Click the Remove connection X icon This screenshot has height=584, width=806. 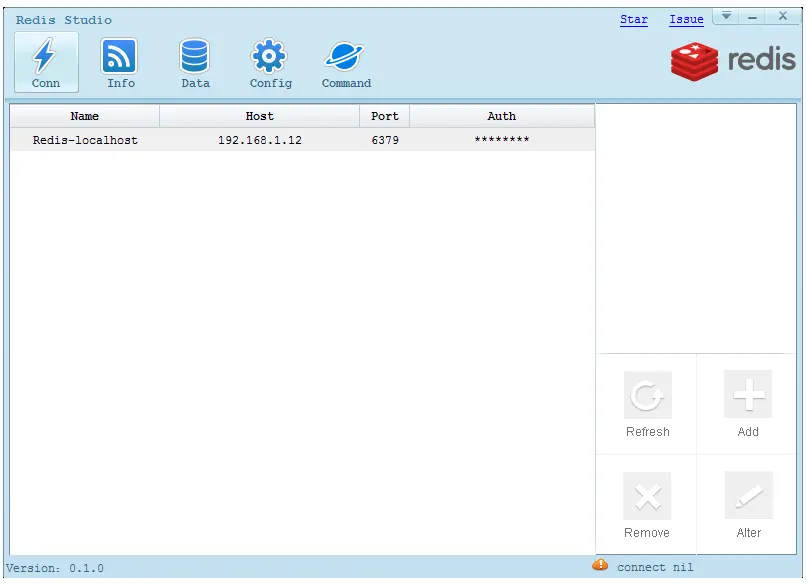click(647, 496)
